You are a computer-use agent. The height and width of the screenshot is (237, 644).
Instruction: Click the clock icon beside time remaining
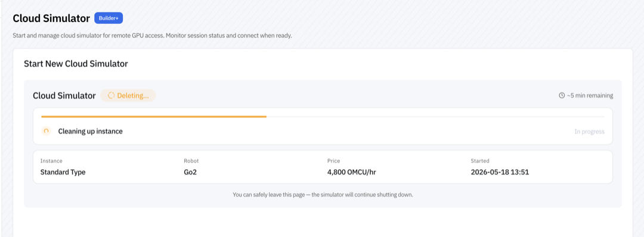click(562, 95)
